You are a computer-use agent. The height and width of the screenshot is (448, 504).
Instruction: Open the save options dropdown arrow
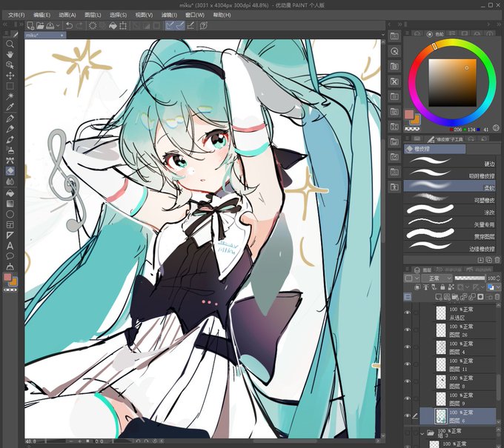[x=58, y=26]
